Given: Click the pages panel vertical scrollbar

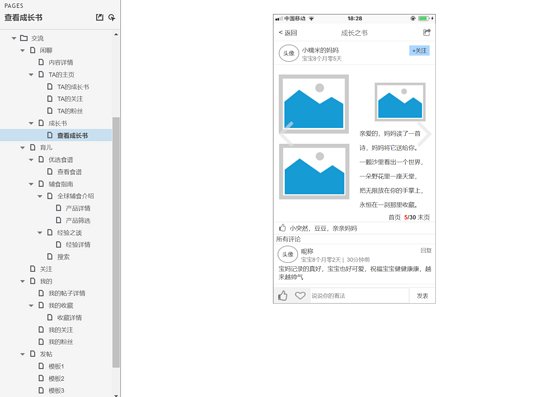Looking at the screenshot, I should coord(116,242).
